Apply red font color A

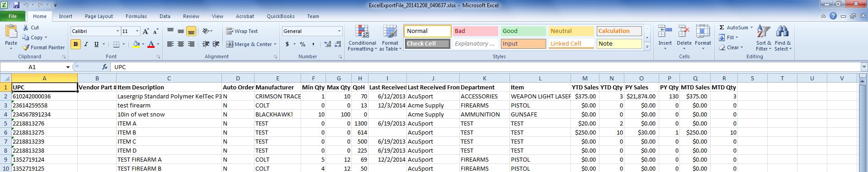[151, 44]
